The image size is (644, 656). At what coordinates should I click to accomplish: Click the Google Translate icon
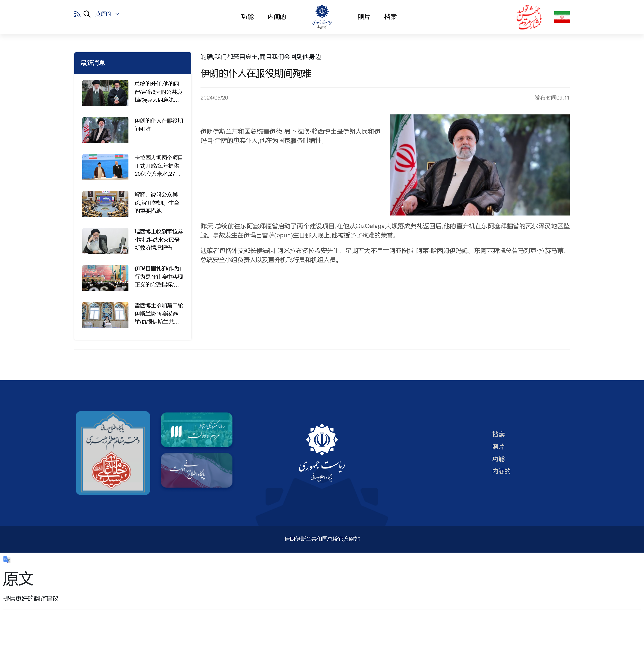(7, 560)
